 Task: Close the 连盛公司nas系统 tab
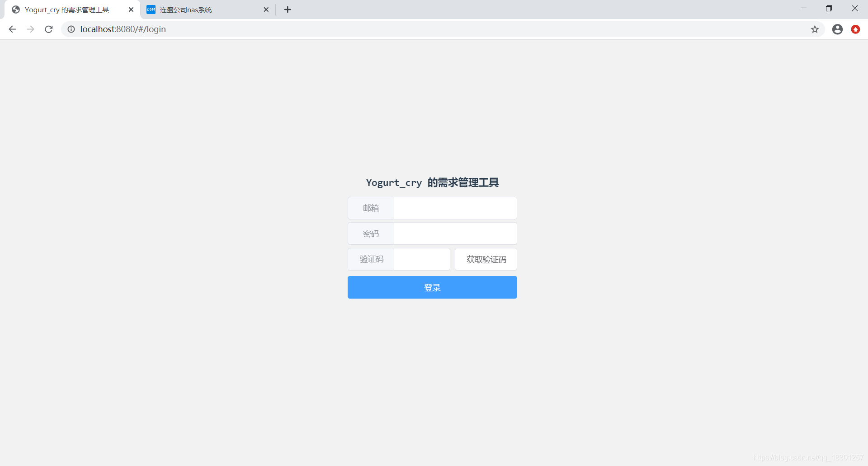[x=266, y=10]
